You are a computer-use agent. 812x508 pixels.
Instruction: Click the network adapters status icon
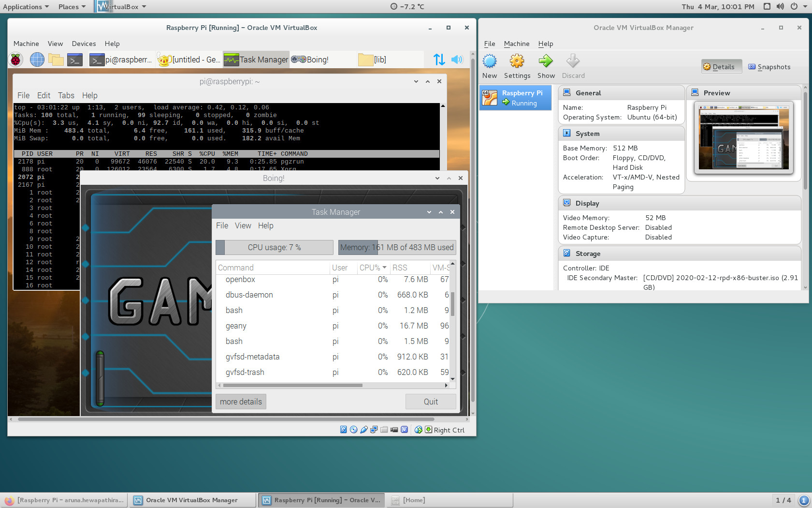374,430
